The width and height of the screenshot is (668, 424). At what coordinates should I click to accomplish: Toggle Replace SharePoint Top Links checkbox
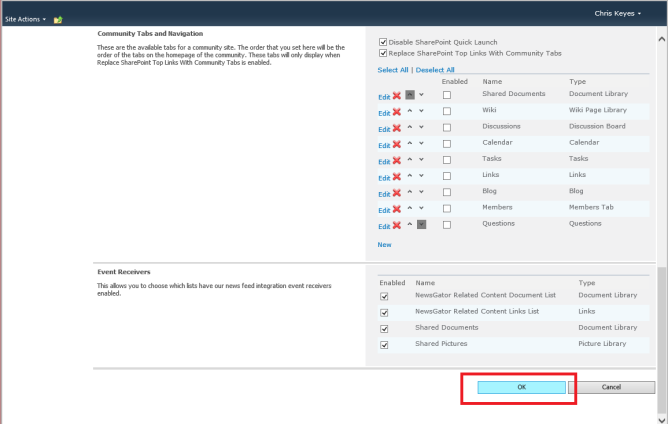pyautogui.click(x=383, y=53)
